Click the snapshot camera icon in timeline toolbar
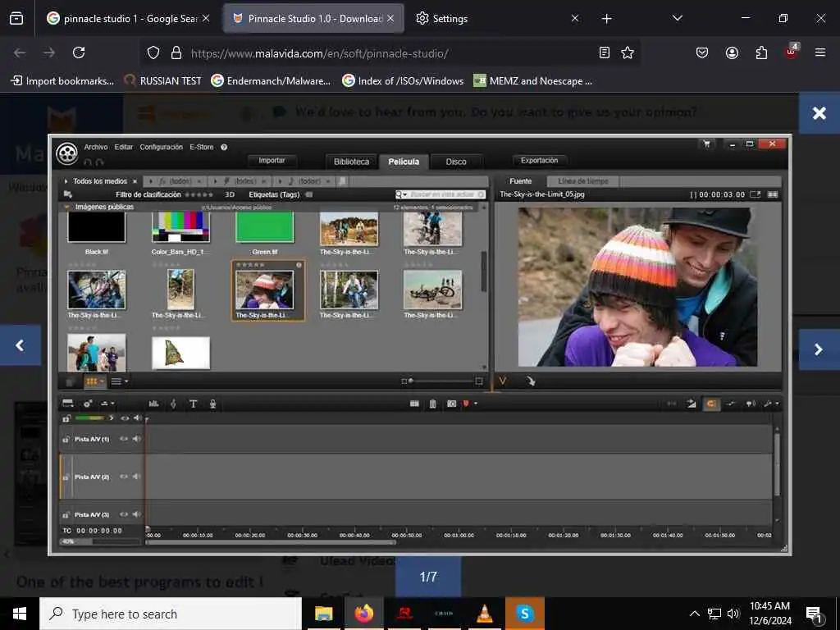Image resolution: width=840 pixels, height=630 pixels. coord(452,404)
